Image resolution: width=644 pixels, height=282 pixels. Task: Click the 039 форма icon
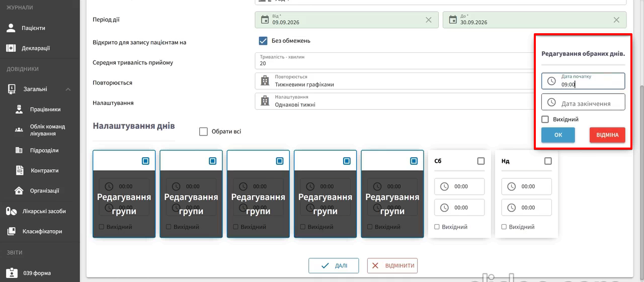pyautogui.click(x=11, y=273)
